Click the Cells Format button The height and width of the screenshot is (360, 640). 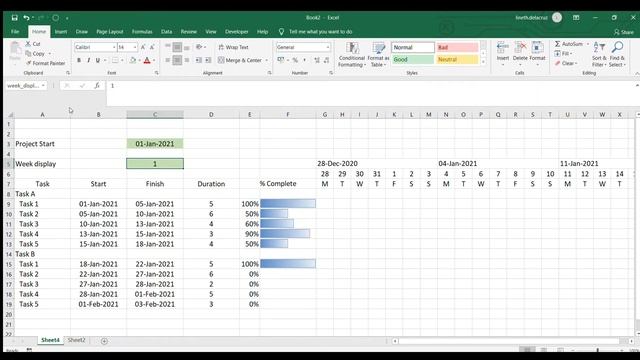click(537, 54)
